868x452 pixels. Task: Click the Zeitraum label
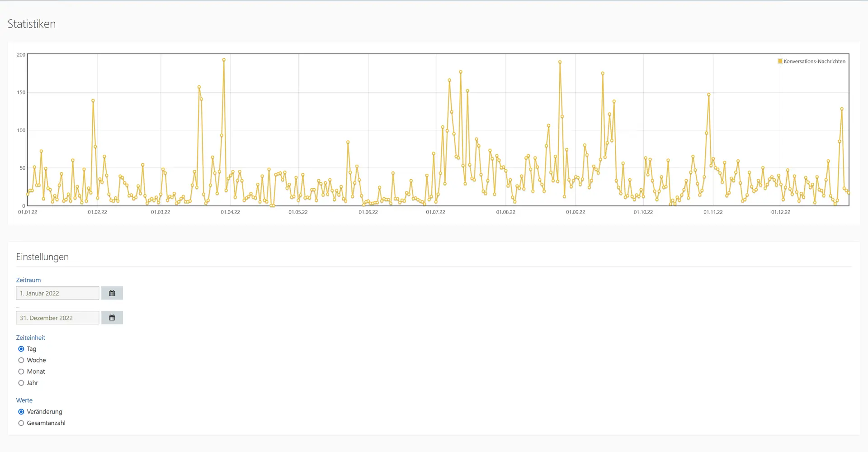point(28,280)
